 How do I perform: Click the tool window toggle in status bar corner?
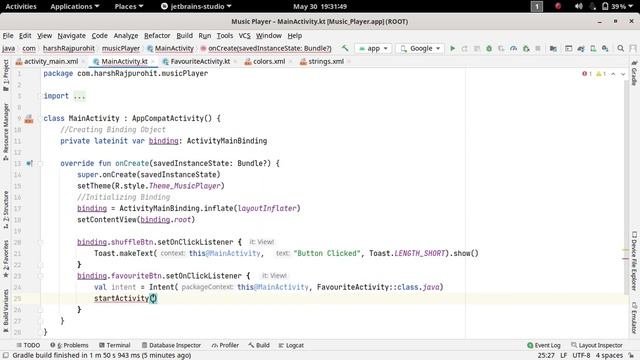6,356
